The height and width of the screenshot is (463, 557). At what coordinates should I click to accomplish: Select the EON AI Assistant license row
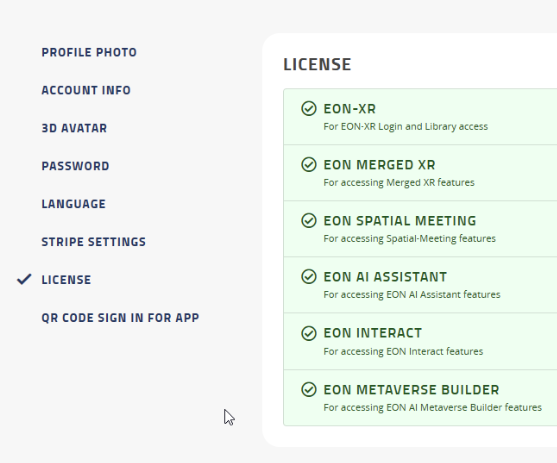click(x=420, y=285)
